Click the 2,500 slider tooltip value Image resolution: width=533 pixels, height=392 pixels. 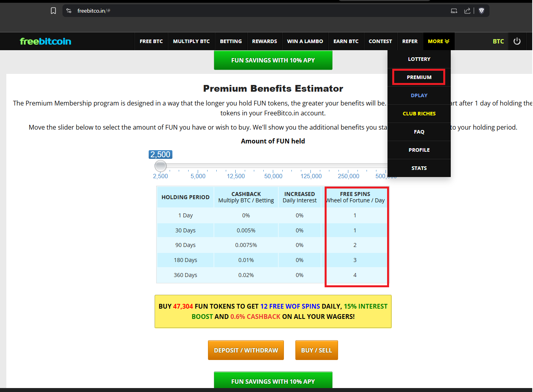click(161, 155)
